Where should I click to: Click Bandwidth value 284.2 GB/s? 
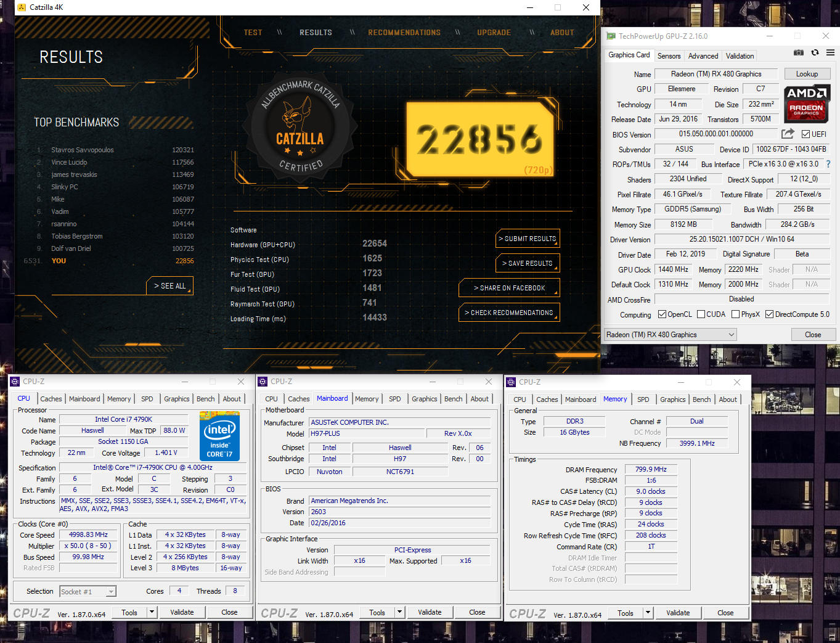tap(797, 224)
